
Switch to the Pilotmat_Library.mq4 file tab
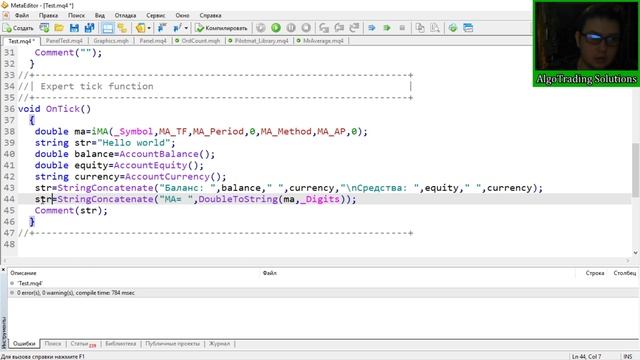pyautogui.click(x=259, y=41)
